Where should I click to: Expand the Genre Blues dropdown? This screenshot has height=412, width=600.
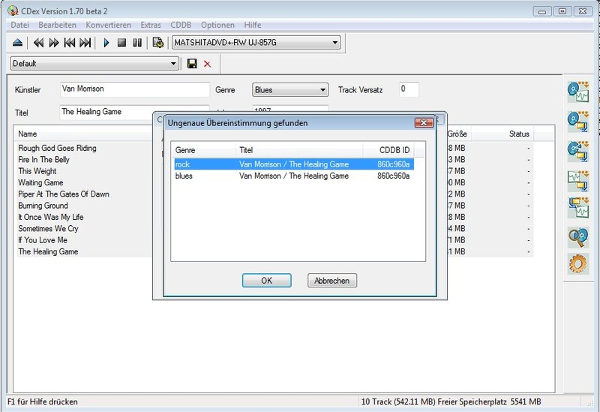290,90
